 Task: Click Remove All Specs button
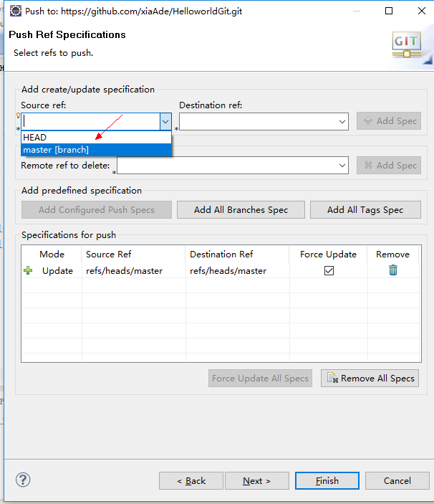[x=370, y=379]
